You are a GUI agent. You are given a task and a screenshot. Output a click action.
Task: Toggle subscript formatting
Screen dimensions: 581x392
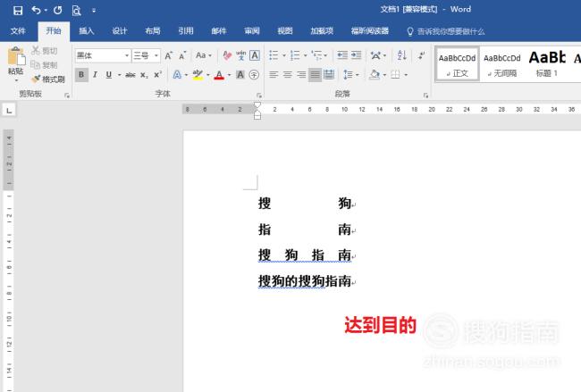[144, 75]
